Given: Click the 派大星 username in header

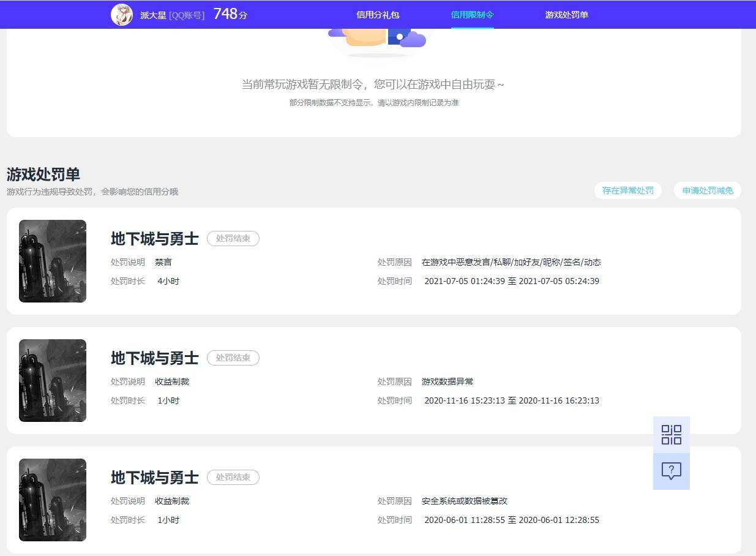Looking at the screenshot, I should 153,15.
